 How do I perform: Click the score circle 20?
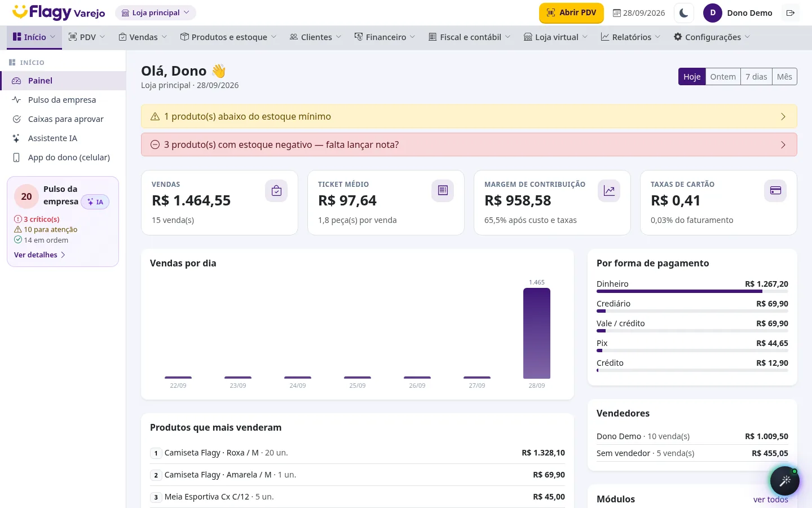[27, 196]
